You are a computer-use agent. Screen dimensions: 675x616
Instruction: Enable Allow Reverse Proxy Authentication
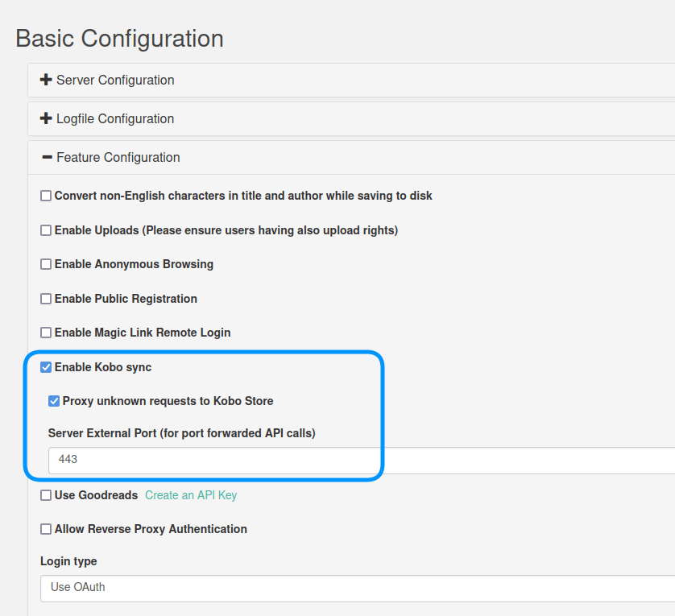pos(46,529)
